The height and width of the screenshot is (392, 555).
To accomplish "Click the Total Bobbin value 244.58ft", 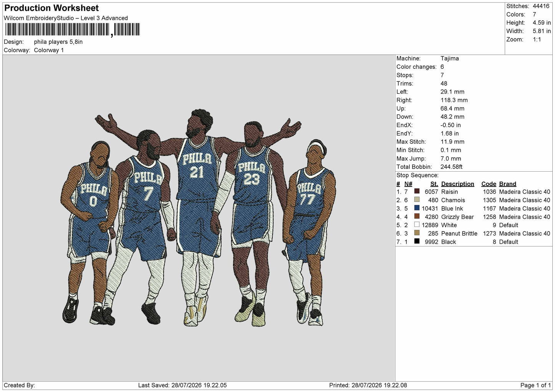I will point(452,167).
